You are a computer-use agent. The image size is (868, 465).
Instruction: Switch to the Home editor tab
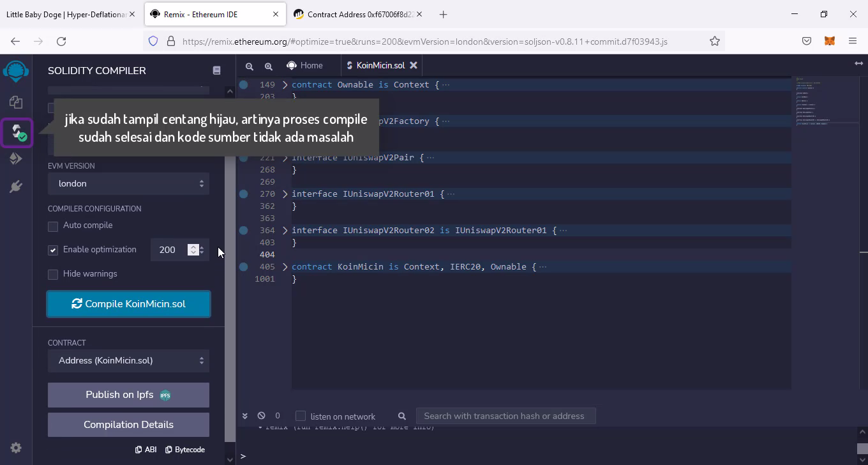click(305, 65)
